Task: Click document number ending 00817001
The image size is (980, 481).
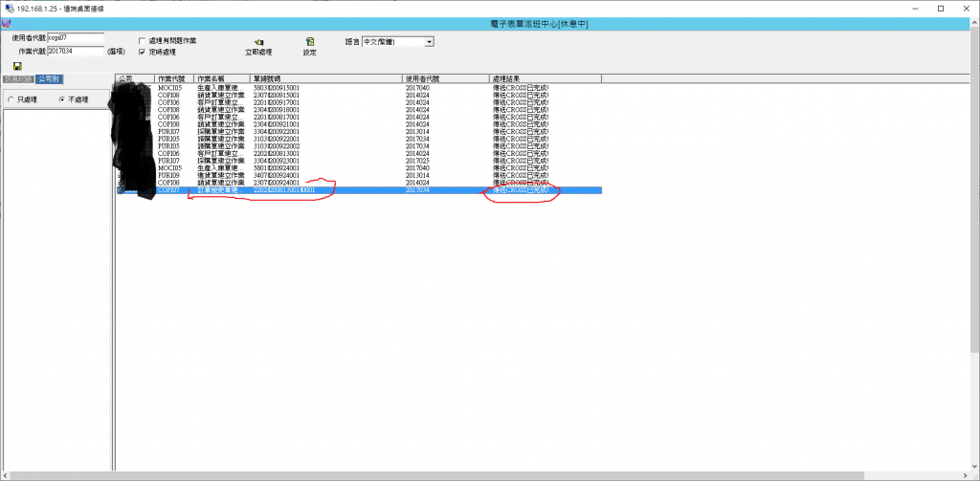Action: 277,117
